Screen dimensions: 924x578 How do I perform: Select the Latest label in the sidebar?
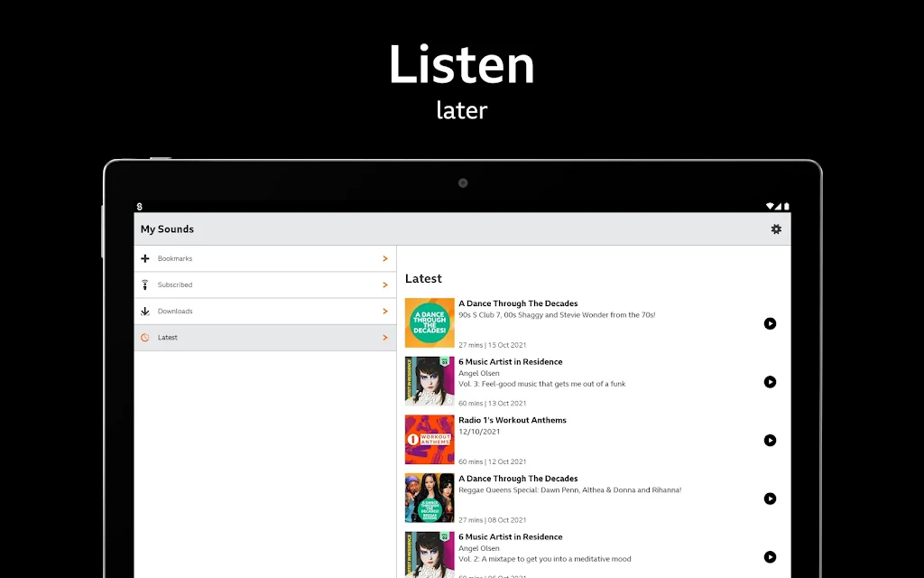167,338
